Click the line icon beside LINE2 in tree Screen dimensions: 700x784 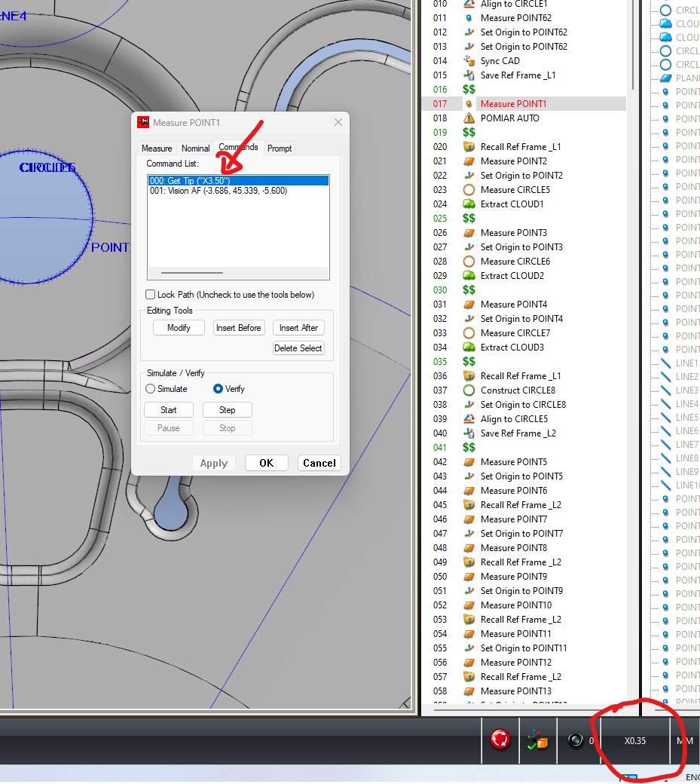pyautogui.click(x=665, y=376)
